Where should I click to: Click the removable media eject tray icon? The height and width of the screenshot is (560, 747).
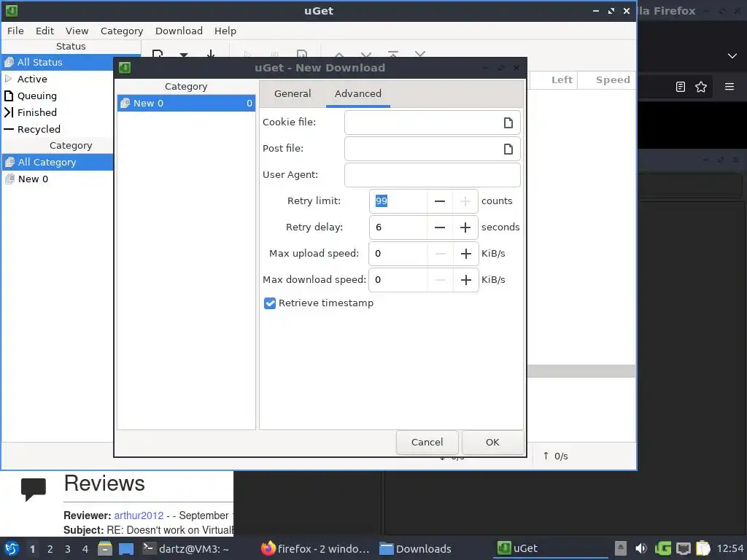click(x=620, y=548)
